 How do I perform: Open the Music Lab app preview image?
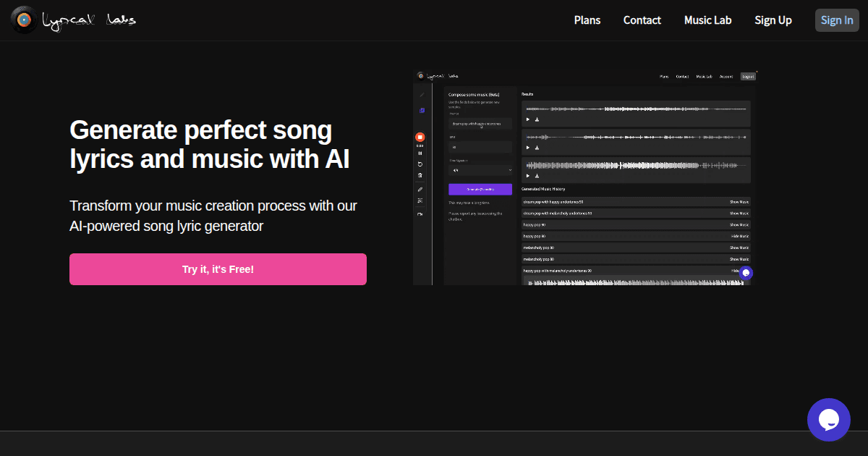click(584, 177)
